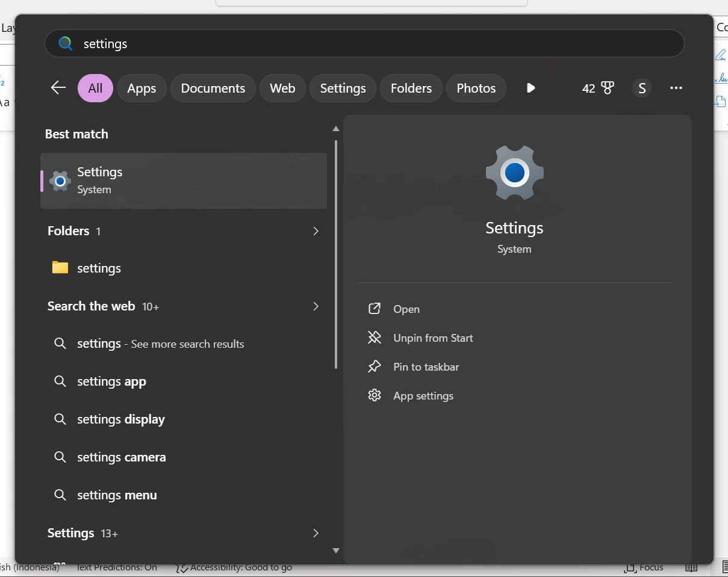
Task: Click Unpin from Start
Action: [433, 338]
